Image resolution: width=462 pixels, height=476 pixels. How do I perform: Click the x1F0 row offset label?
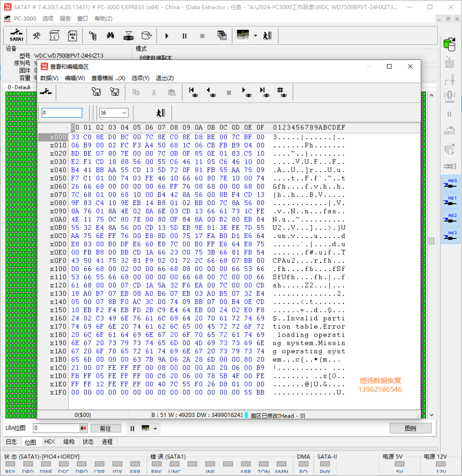(x=58, y=392)
